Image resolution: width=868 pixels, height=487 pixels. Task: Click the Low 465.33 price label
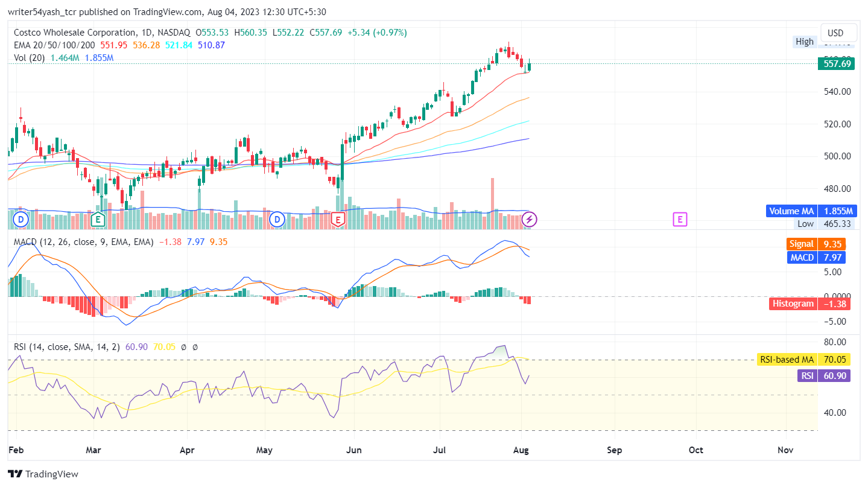823,224
